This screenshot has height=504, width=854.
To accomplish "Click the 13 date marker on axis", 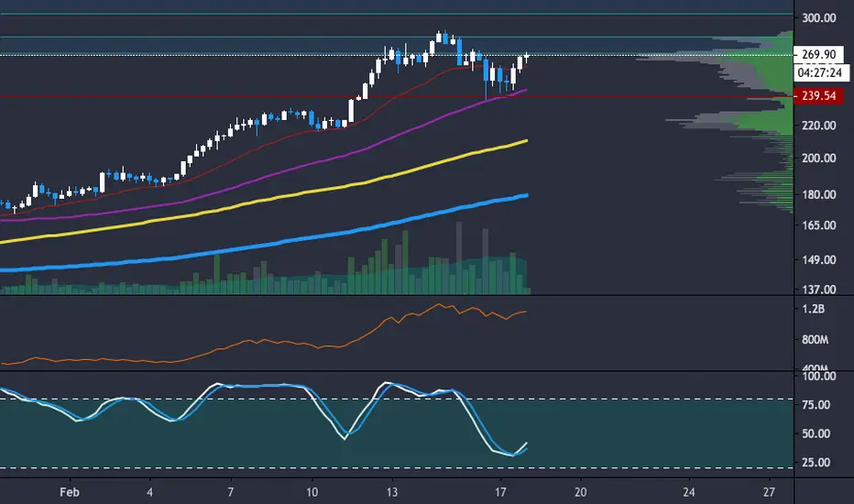I will (x=391, y=492).
